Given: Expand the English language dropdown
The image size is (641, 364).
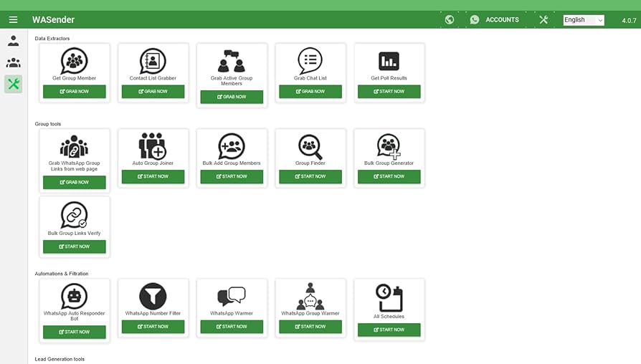Looking at the screenshot, I should [583, 20].
